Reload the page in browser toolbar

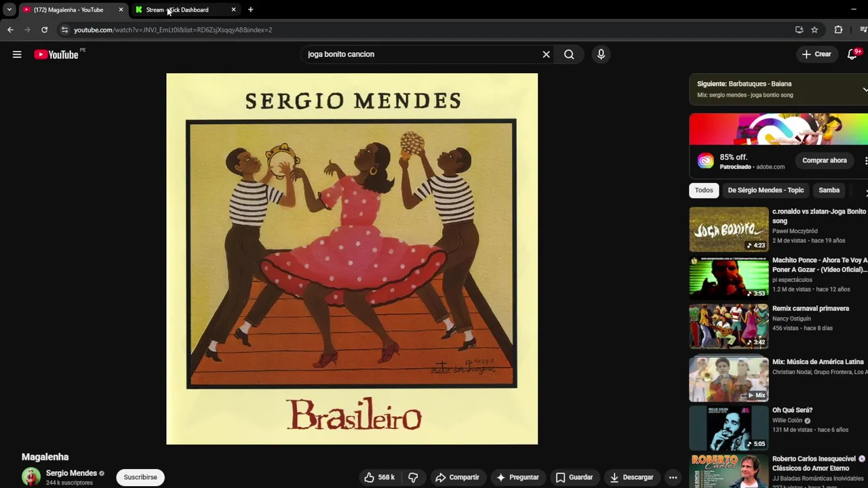point(44,30)
